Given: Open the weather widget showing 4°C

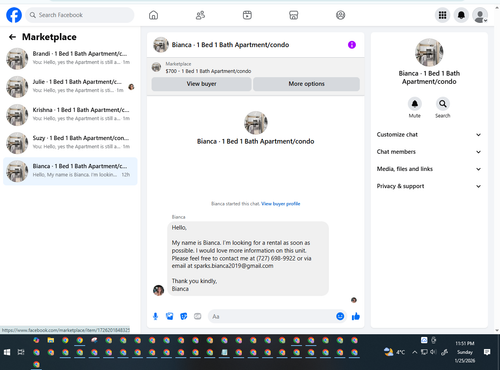Looking at the screenshot, I should tap(394, 352).
